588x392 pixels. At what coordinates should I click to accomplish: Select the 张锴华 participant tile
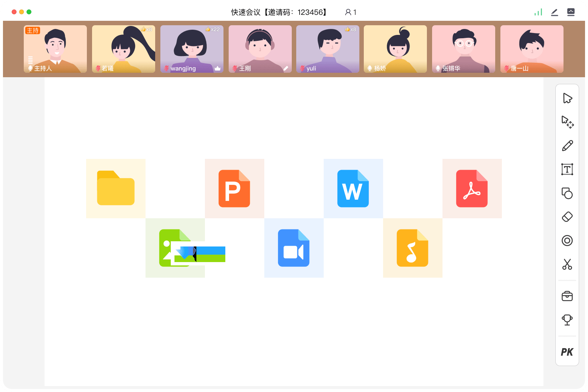[x=464, y=49]
